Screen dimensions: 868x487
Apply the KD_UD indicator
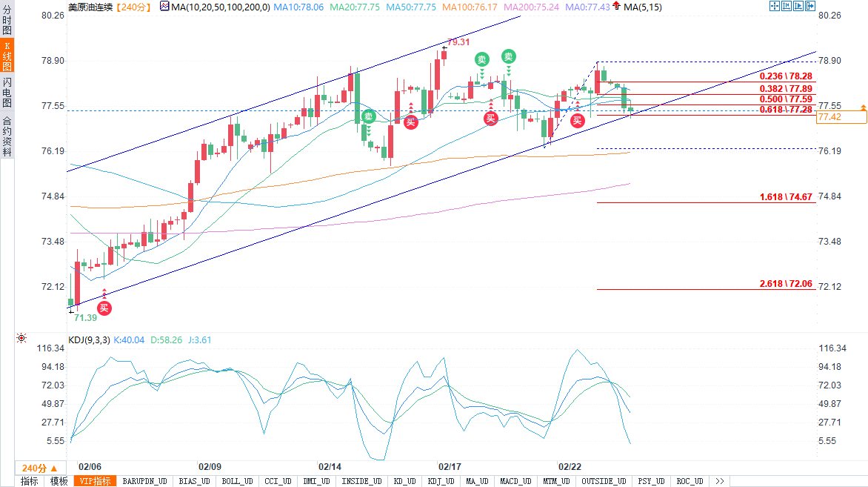(x=404, y=481)
